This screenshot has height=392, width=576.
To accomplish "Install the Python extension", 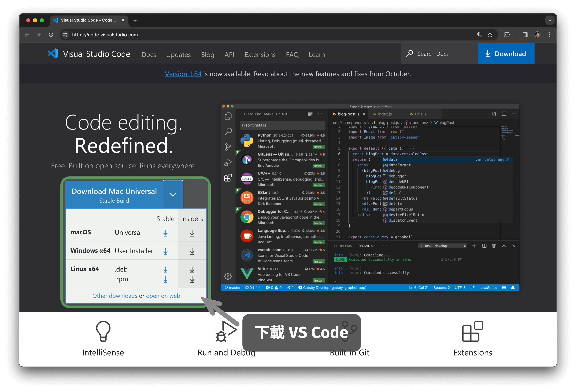I will (319, 147).
